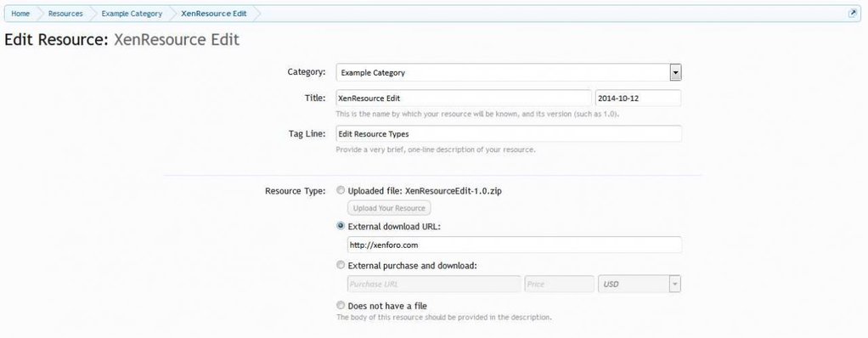Navigate to Example Category breadcrumb
Screen dimensions: 868x338
click(x=132, y=14)
